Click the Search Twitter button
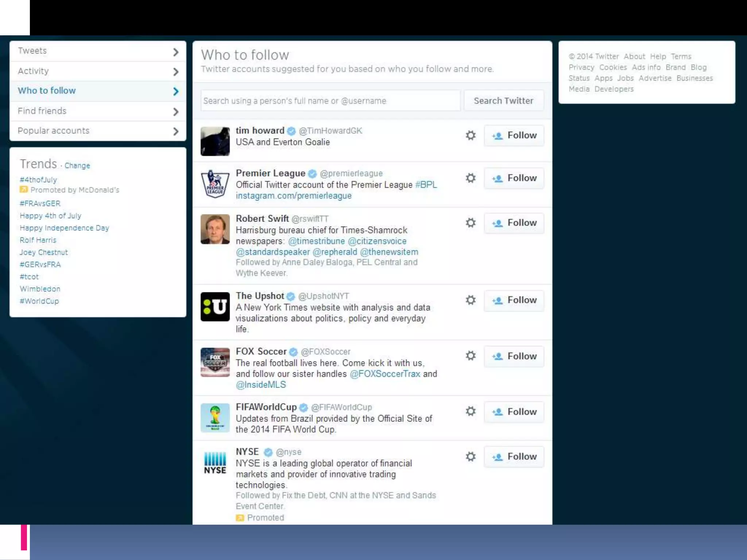This screenshot has width=747, height=560. tap(504, 101)
